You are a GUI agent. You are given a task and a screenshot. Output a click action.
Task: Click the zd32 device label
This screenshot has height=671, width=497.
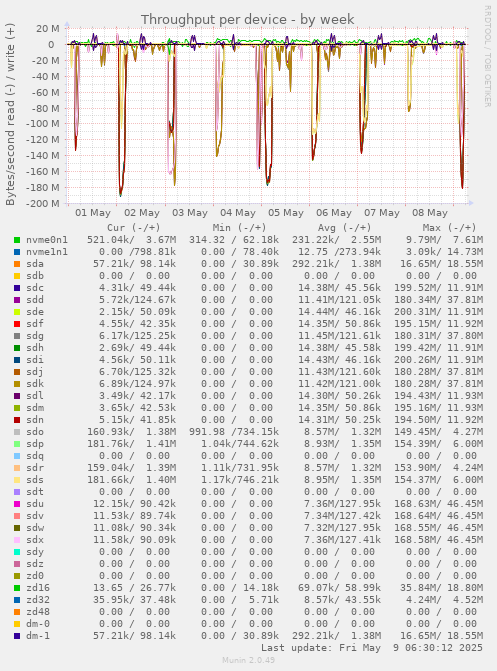[x=38, y=600]
